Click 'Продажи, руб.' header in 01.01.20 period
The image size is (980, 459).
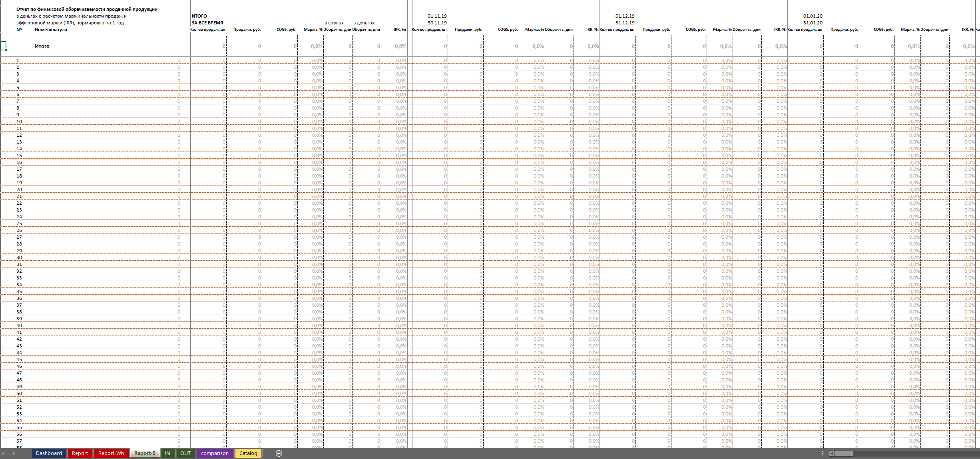[844, 30]
